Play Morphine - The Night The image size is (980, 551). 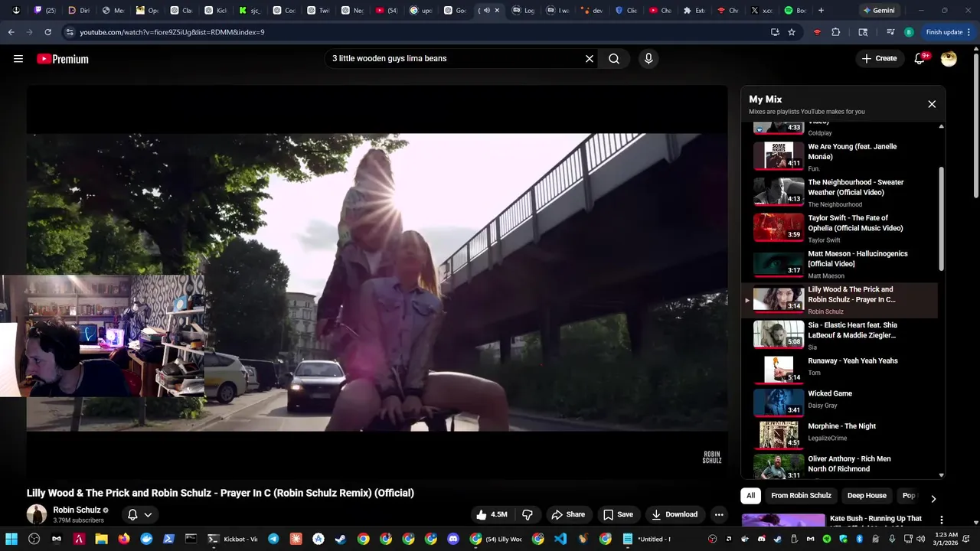click(840, 435)
